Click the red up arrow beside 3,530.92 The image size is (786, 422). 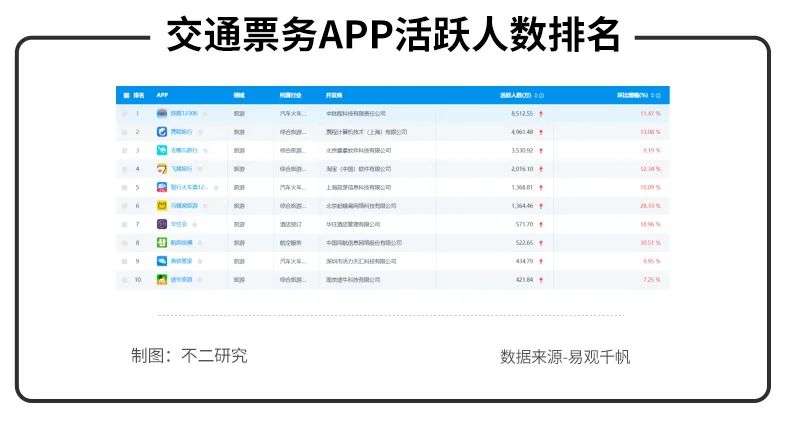click(541, 151)
